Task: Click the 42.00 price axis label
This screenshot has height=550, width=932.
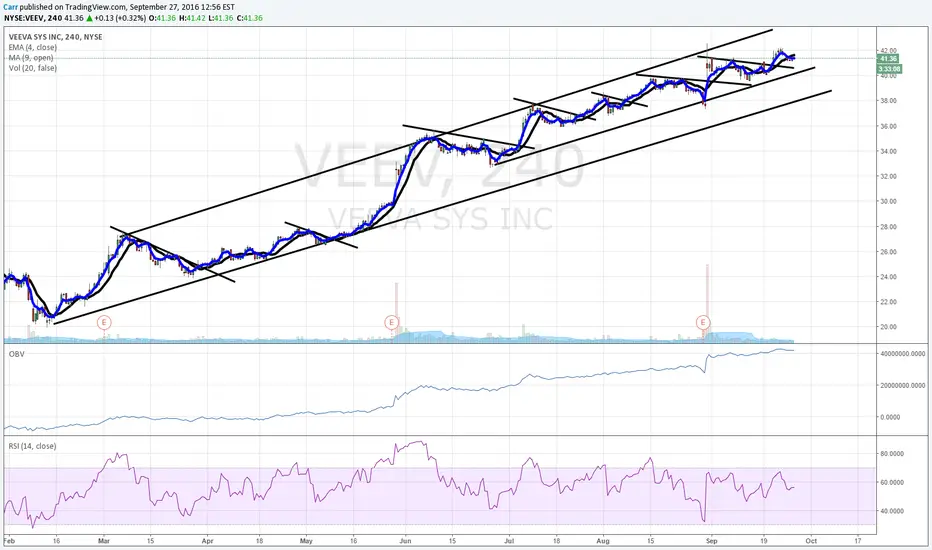Action: [x=889, y=51]
